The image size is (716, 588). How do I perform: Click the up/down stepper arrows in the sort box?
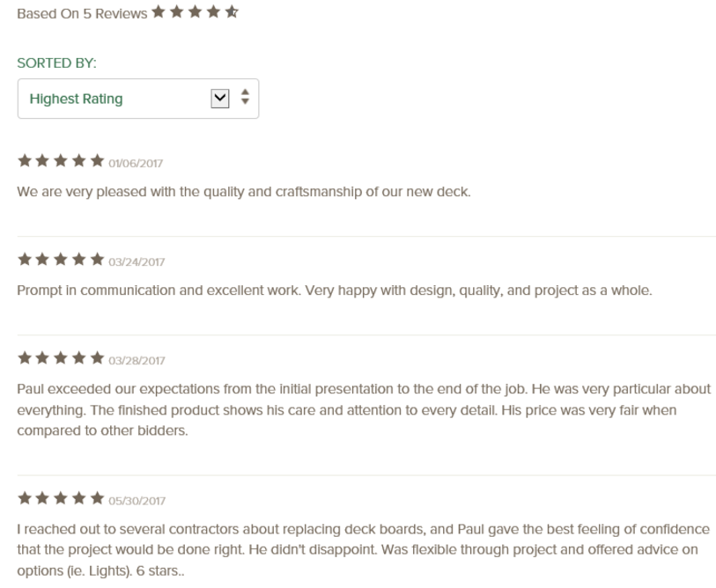coord(245,97)
